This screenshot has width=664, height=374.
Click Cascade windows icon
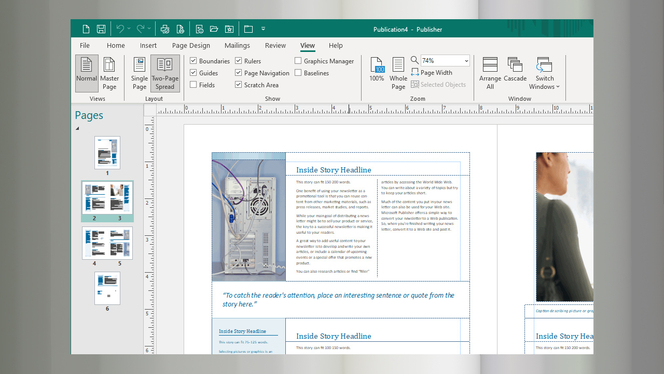(x=515, y=69)
